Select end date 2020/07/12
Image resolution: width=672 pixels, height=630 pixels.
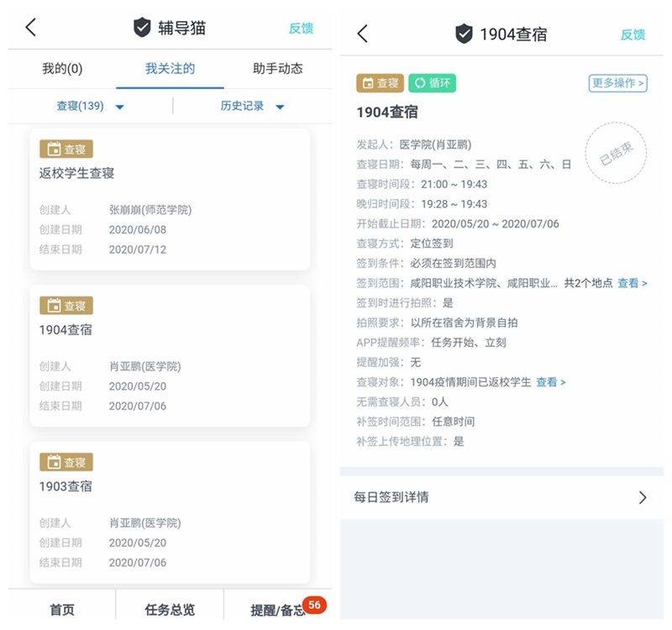point(138,249)
